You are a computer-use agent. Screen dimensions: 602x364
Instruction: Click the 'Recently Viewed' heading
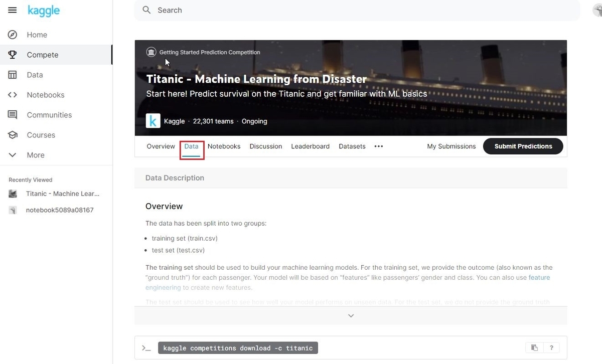point(31,180)
